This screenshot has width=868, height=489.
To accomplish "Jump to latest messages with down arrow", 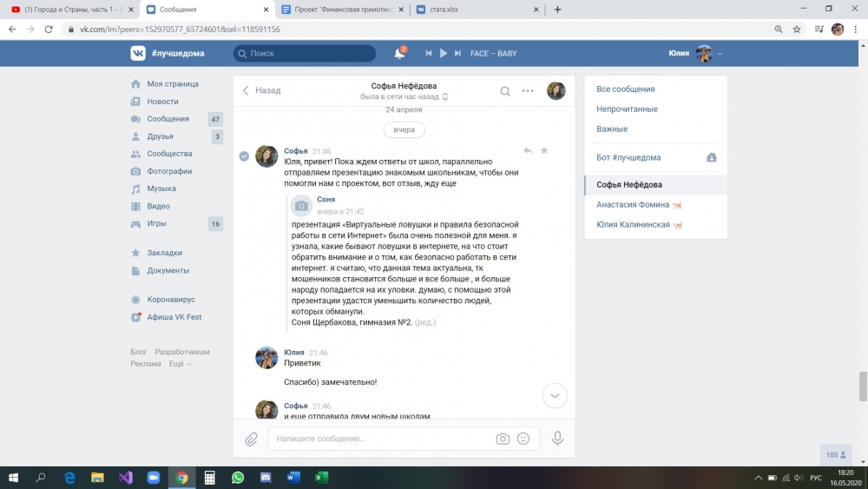I will coord(554,395).
